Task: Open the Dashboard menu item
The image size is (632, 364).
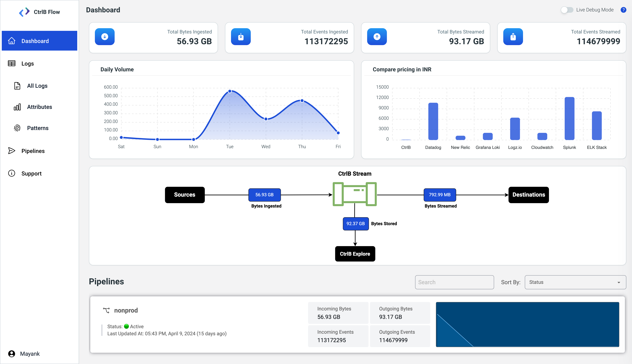Action: point(39,41)
